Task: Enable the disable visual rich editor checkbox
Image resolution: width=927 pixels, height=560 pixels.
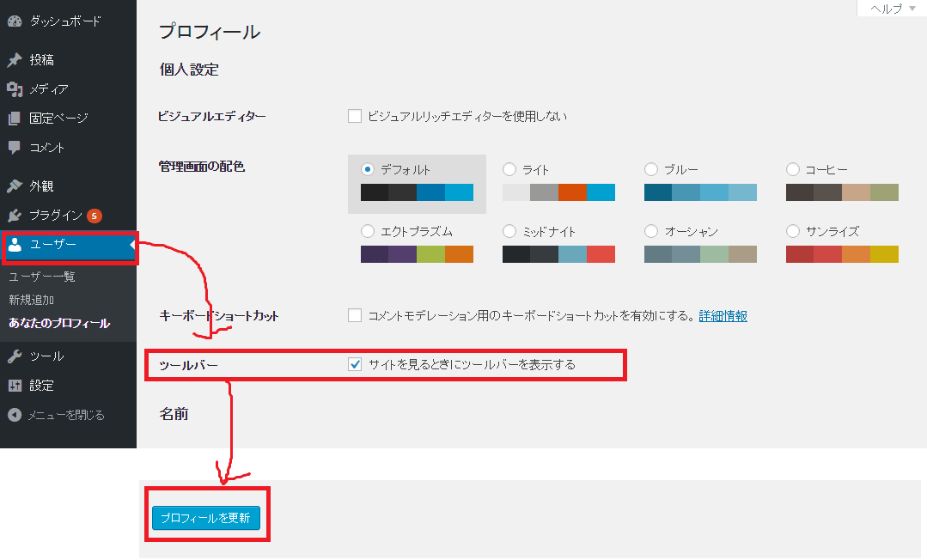Action: pyautogui.click(x=355, y=116)
